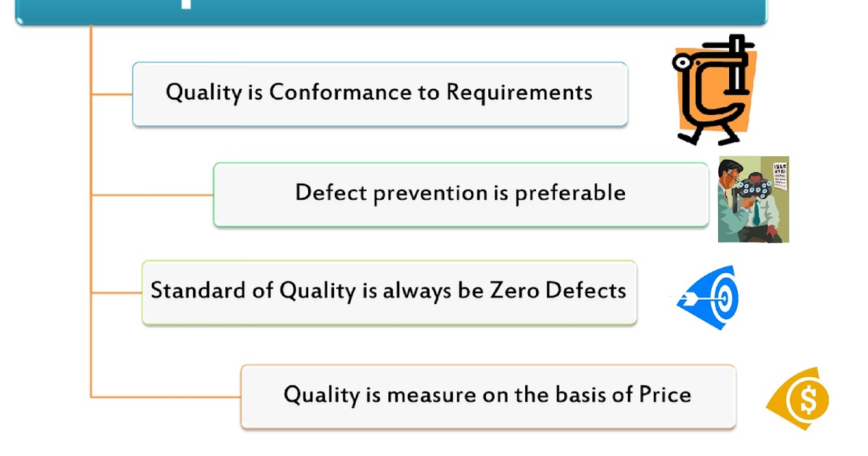Click the orange connector to the Conformance box
Screen dimensions: 868x456
pyautogui.click(x=112, y=94)
